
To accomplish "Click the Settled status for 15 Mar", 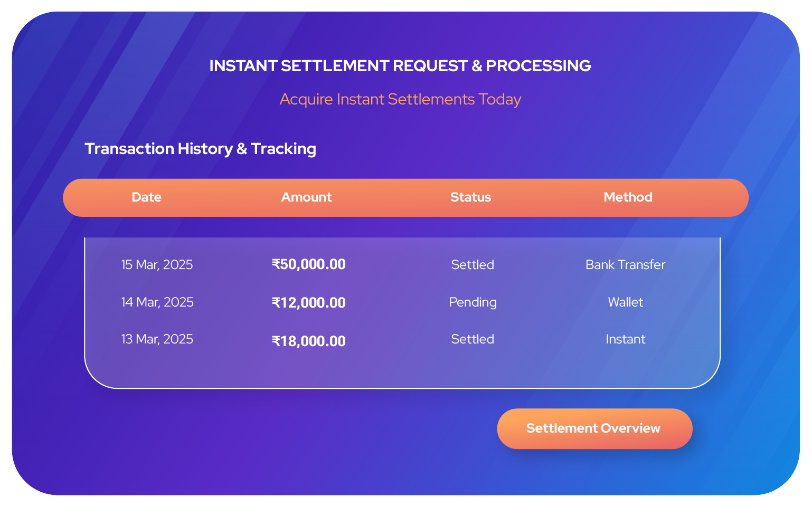I will 473,265.
